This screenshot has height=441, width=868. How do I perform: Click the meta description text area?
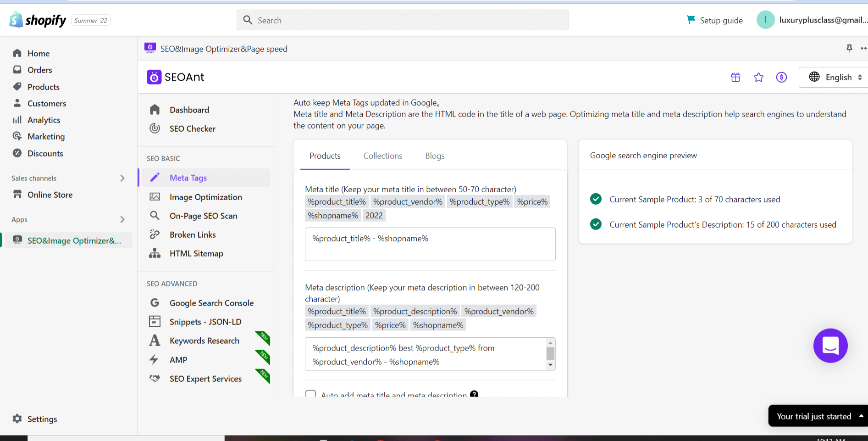point(426,354)
